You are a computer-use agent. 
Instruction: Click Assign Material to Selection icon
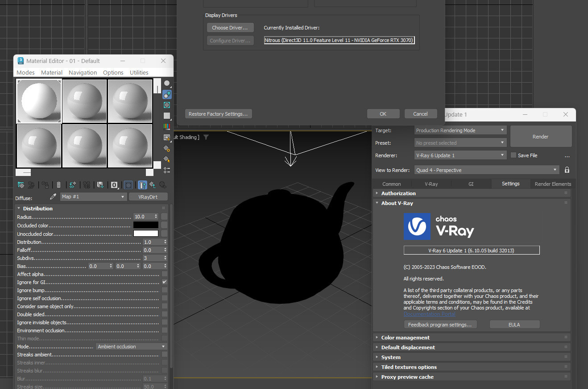(x=45, y=184)
